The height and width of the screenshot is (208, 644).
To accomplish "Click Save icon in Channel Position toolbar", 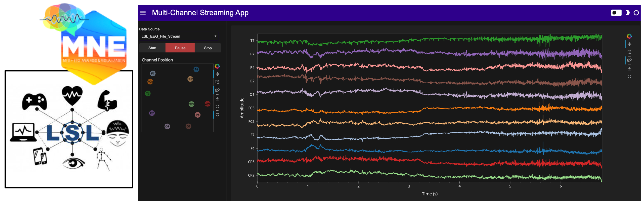I will pos(217,99).
